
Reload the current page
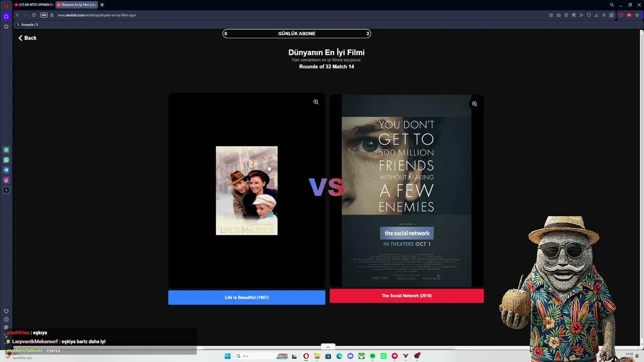point(34,15)
